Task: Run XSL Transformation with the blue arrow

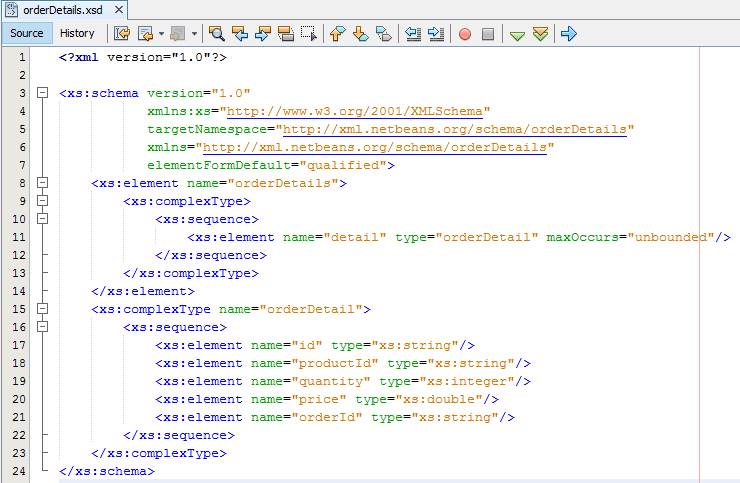Action: [x=569, y=34]
